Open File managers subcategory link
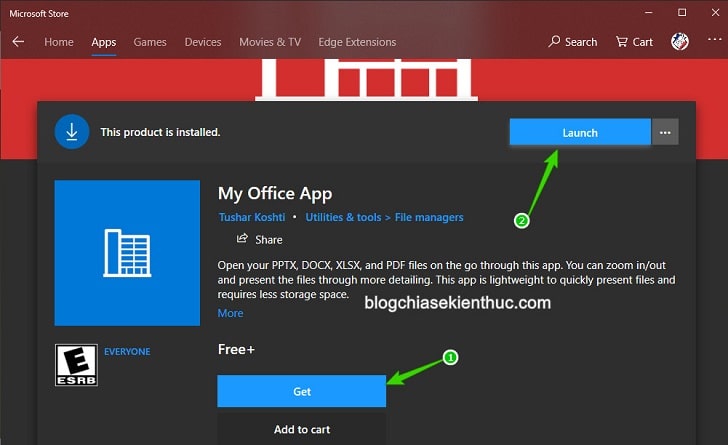The height and width of the screenshot is (445, 728). coord(429,217)
